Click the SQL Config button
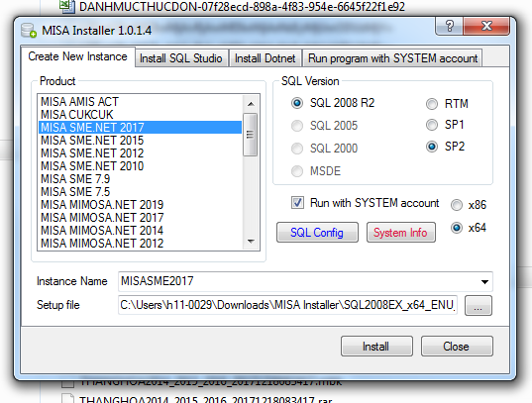 [x=317, y=233]
